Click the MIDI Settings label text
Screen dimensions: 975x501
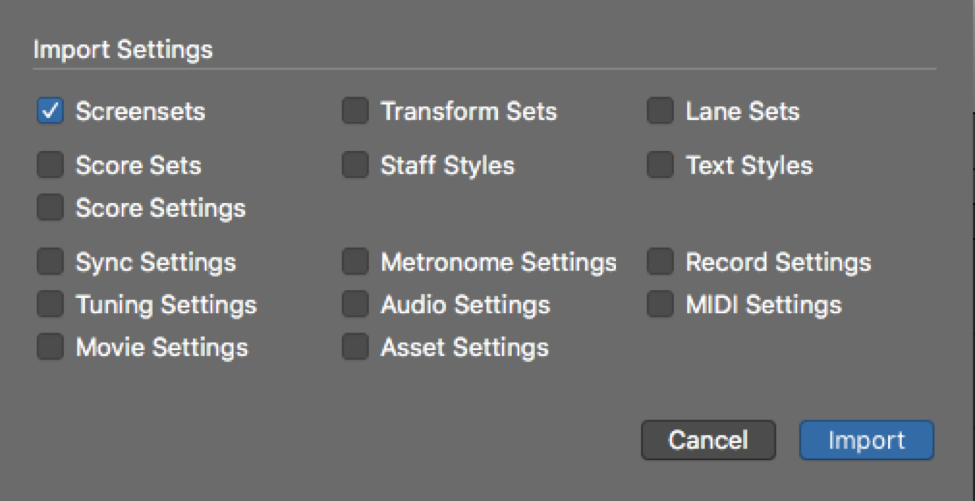pos(763,304)
